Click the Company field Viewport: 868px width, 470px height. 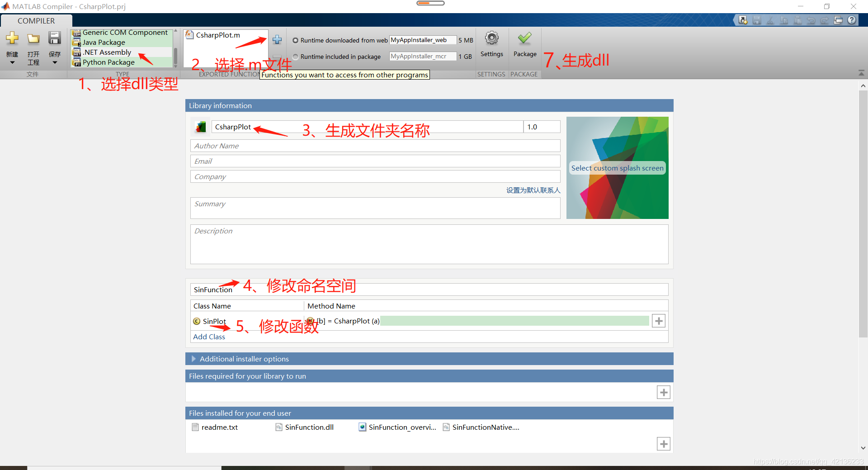point(375,176)
